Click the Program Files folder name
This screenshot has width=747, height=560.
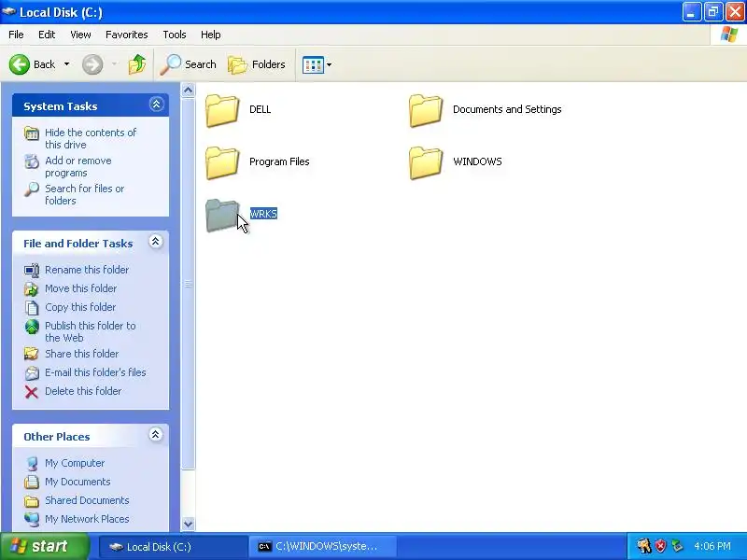click(279, 161)
